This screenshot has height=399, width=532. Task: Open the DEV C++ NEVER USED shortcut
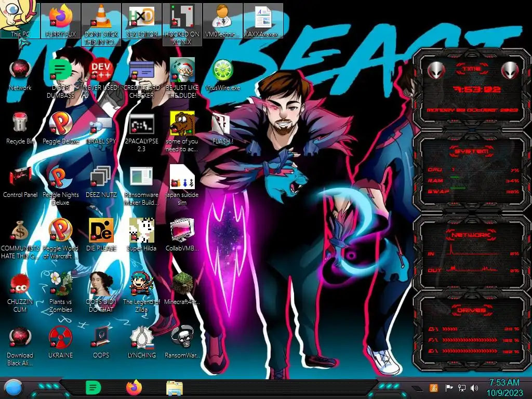[101, 75]
